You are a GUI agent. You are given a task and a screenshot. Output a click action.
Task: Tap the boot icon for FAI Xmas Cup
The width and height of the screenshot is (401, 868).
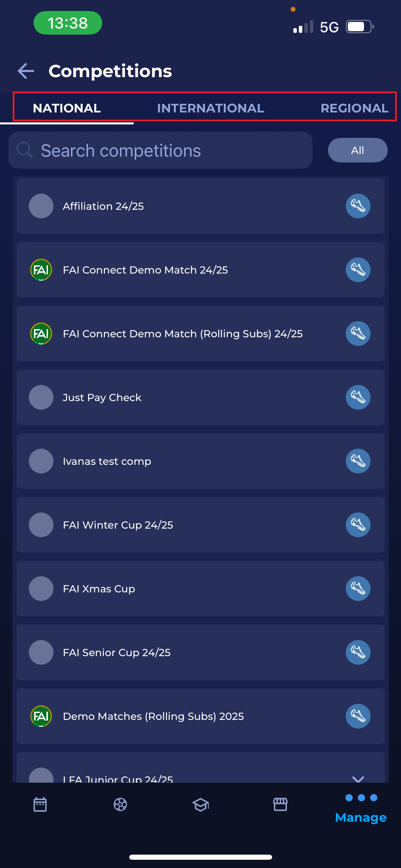358,589
